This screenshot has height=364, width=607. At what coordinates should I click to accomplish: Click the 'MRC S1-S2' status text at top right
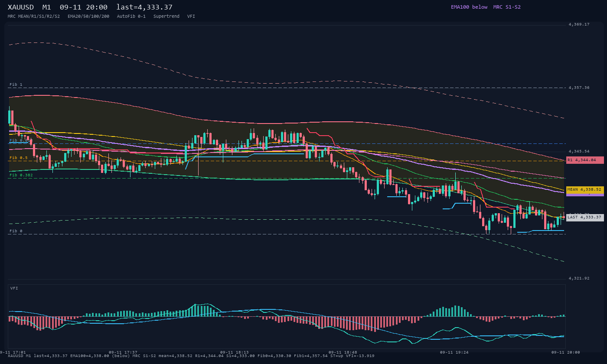pos(507,7)
